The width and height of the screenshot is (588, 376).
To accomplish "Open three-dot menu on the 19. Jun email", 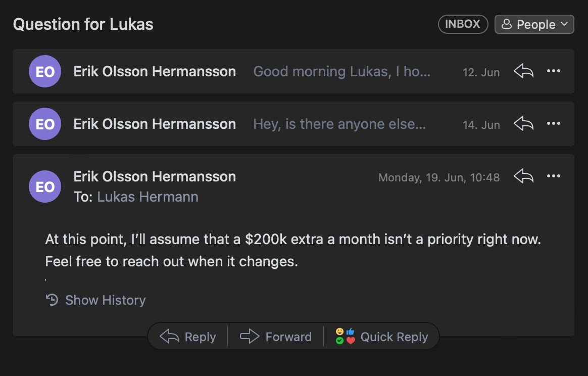I will (x=554, y=176).
